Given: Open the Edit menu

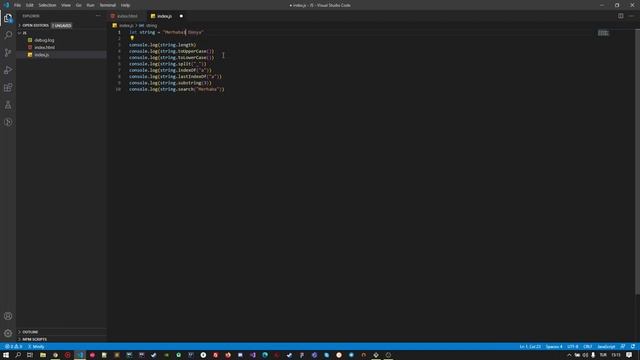Looking at the screenshot, I should [x=30, y=5].
